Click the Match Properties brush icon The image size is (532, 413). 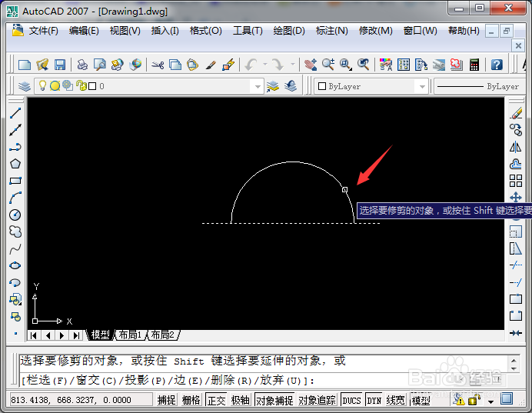tap(211, 65)
